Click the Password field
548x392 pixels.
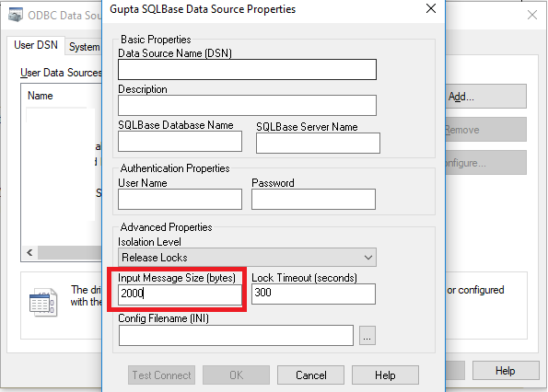pyautogui.click(x=313, y=199)
